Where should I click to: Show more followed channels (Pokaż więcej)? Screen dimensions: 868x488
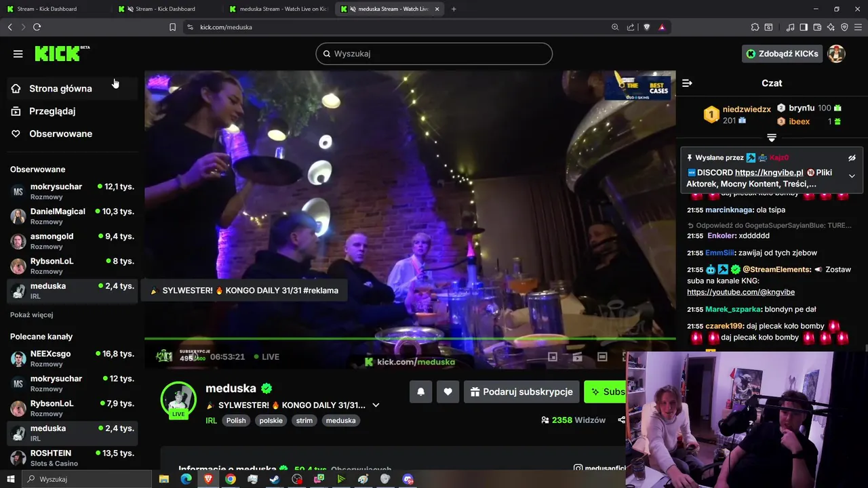tap(32, 314)
